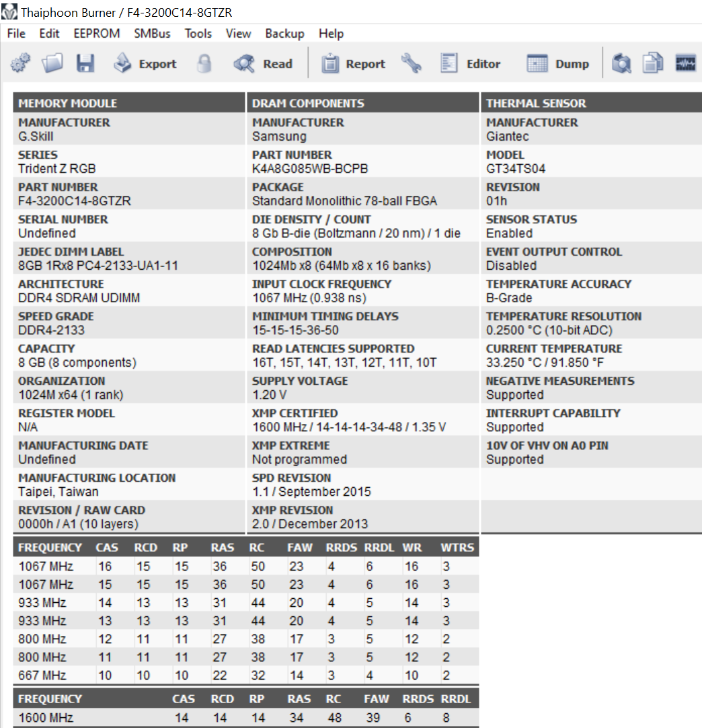Click the 0000h / A1 (10 layers) value
The width and height of the screenshot is (702, 728).
click(79, 524)
